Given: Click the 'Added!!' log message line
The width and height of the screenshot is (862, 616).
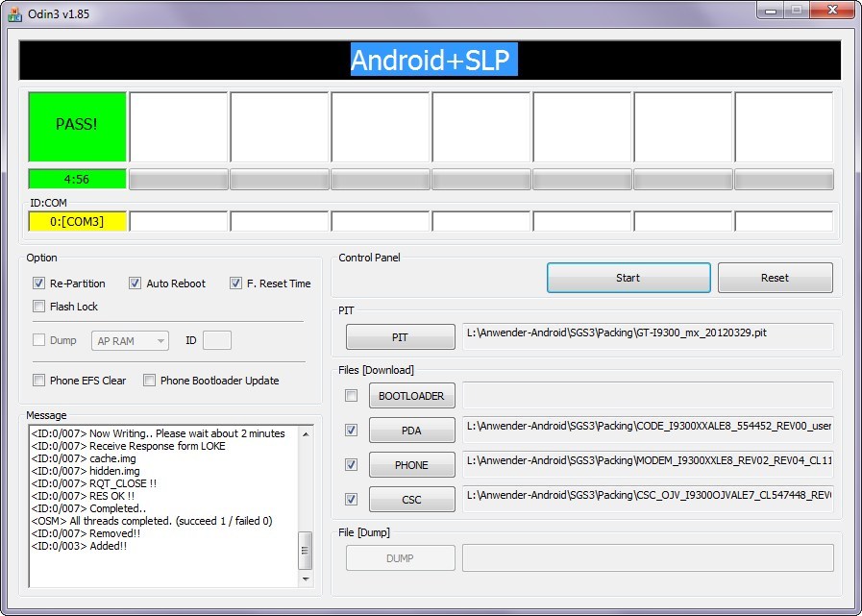Looking at the screenshot, I should tap(79, 546).
